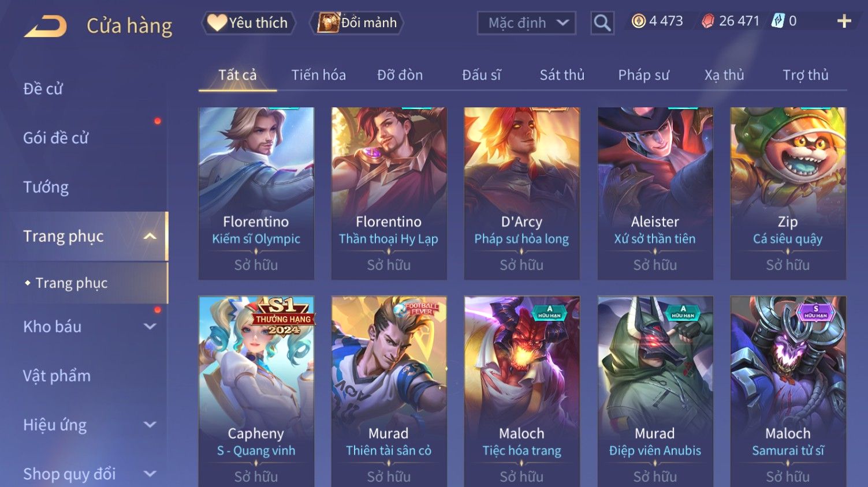Expand the Kho báu sidebar section
The width and height of the screenshot is (868, 487).
[x=150, y=327]
